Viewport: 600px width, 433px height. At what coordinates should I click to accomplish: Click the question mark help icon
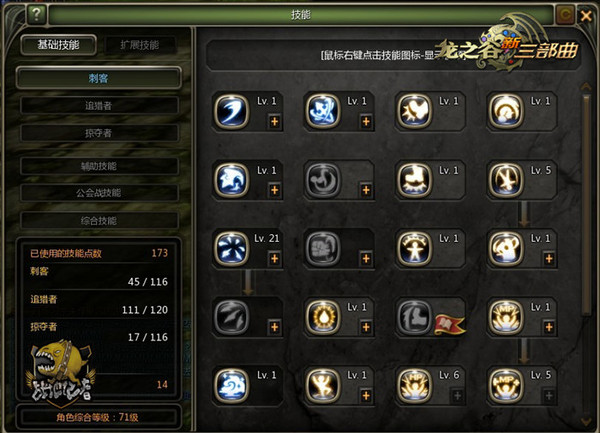pyautogui.click(x=36, y=15)
